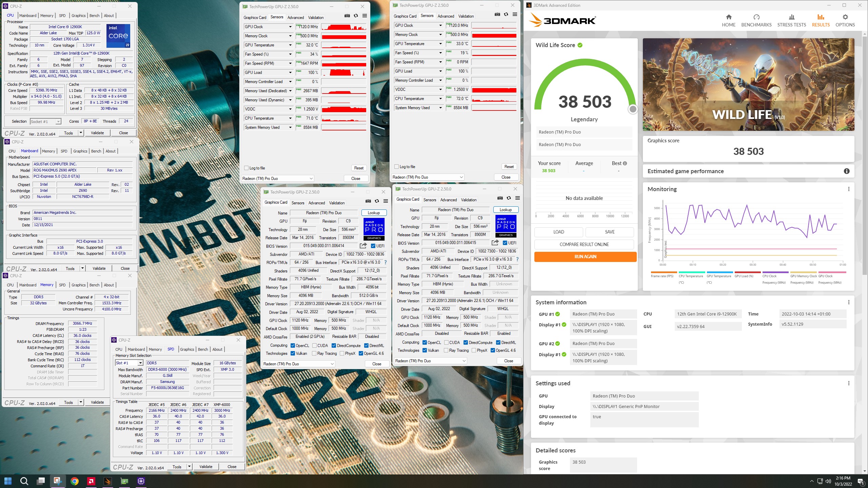Expand Tools dropdown arrow in CPU-Z SPD window
Image resolution: width=868 pixels, height=488 pixels.
point(189,467)
